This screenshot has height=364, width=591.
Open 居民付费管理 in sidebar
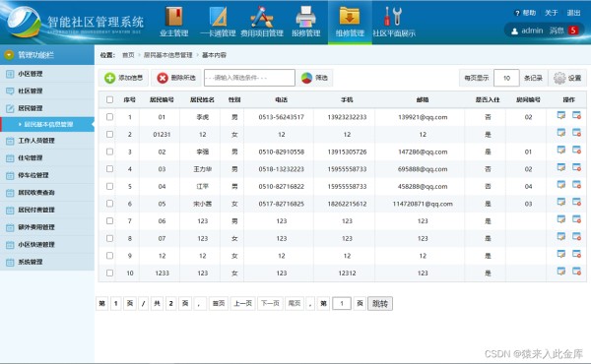pyautogui.click(x=47, y=211)
